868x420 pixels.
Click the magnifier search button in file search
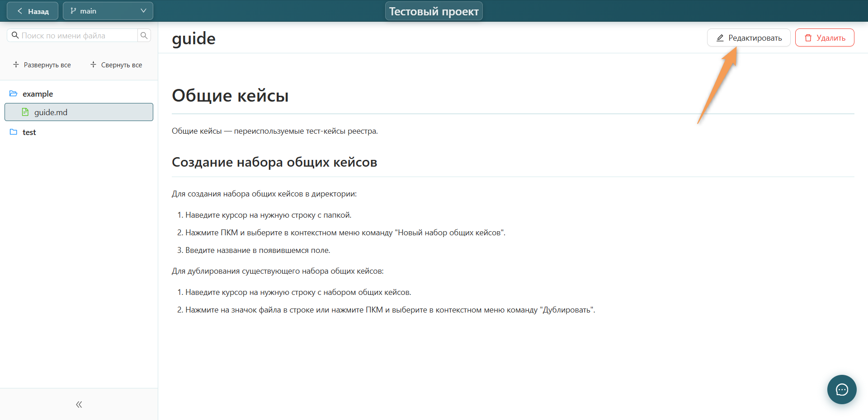click(x=144, y=35)
